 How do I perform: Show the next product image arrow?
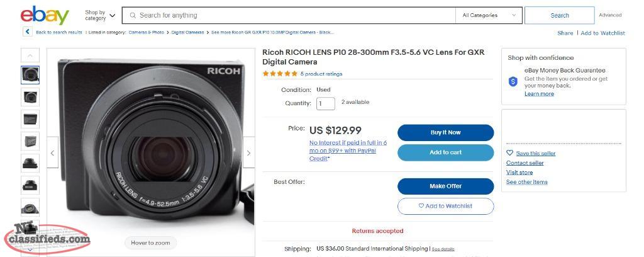[x=248, y=153]
